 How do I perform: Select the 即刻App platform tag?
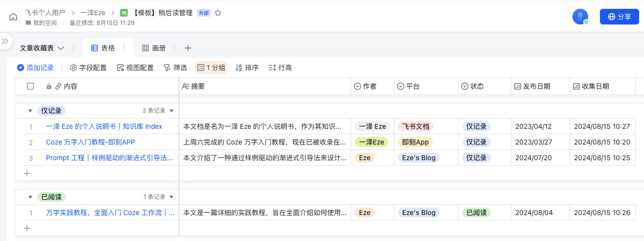coord(415,142)
